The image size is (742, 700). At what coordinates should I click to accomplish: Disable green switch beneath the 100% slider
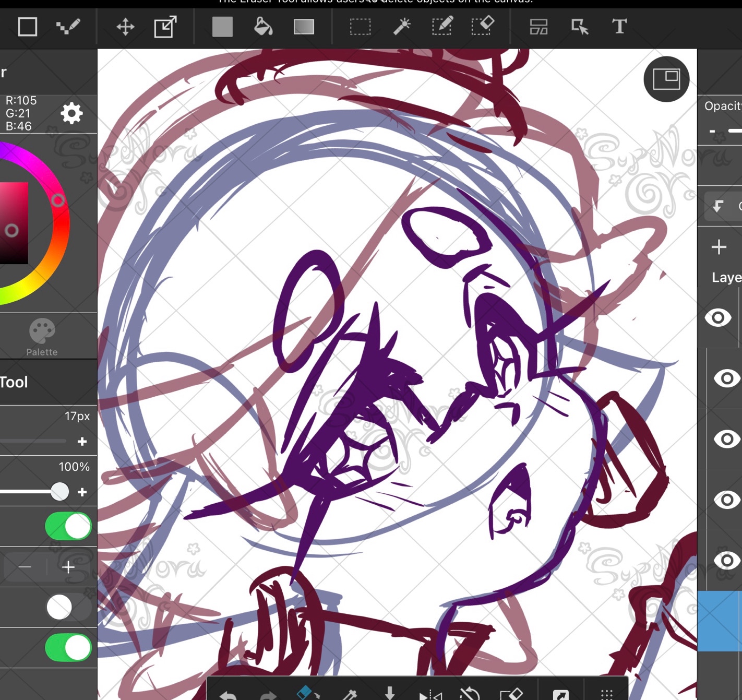(x=68, y=526)
